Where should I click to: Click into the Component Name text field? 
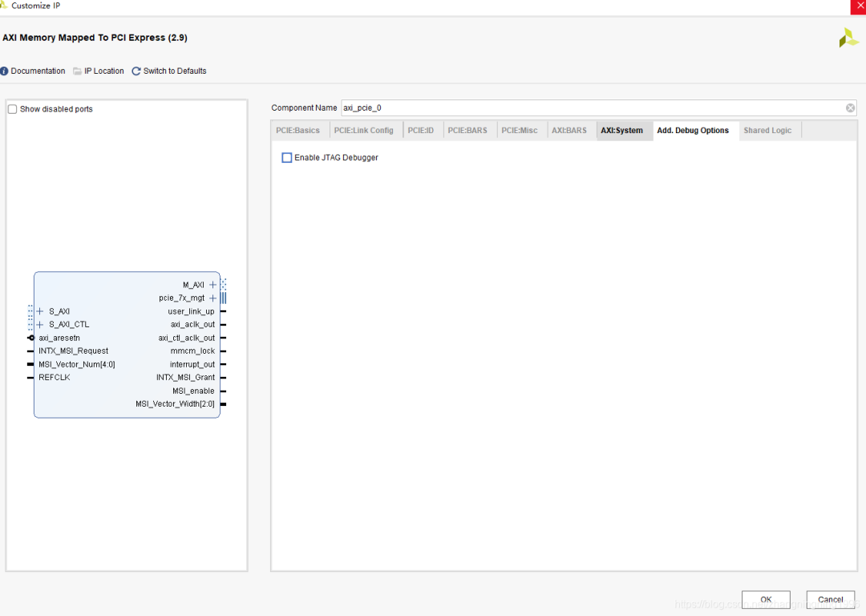click(x=589, y=107)
